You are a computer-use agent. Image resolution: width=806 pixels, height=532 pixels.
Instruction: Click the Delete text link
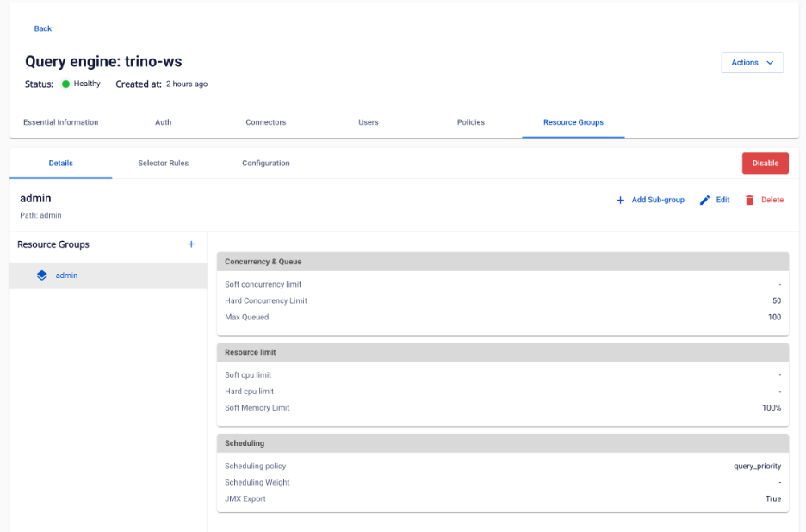pyautogui.click(x=772, y=200)
